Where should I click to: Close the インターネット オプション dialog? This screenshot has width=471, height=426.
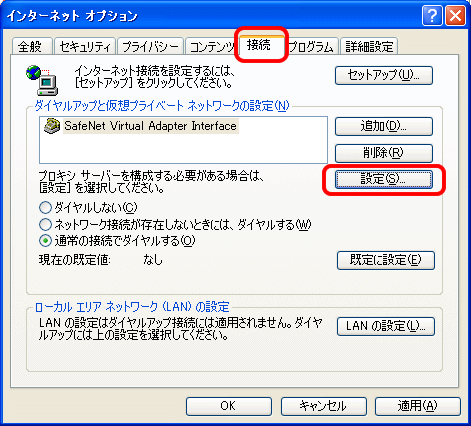[x=455, y=16]
